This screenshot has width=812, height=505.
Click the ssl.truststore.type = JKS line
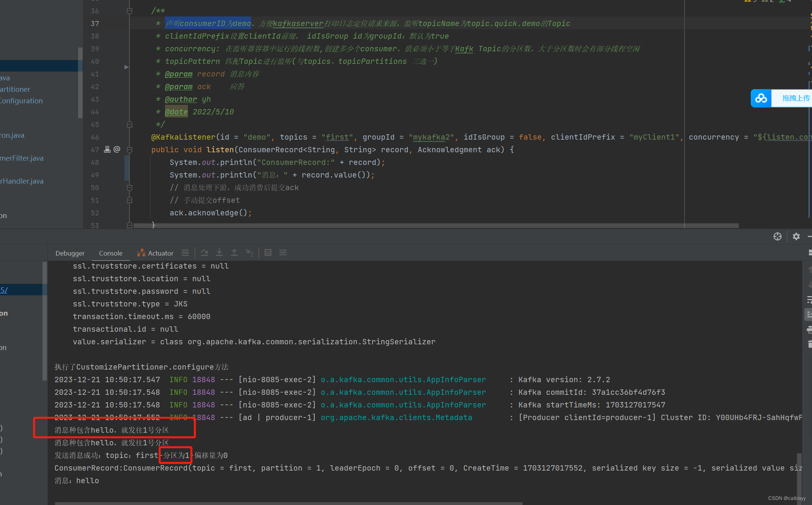[x=130, y=304]
